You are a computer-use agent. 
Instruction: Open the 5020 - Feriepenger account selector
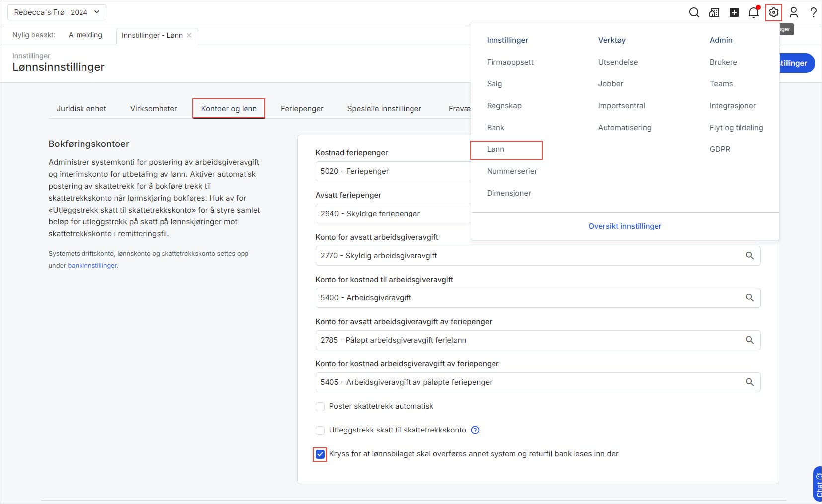pyautogui.click(x=393, y=171)
